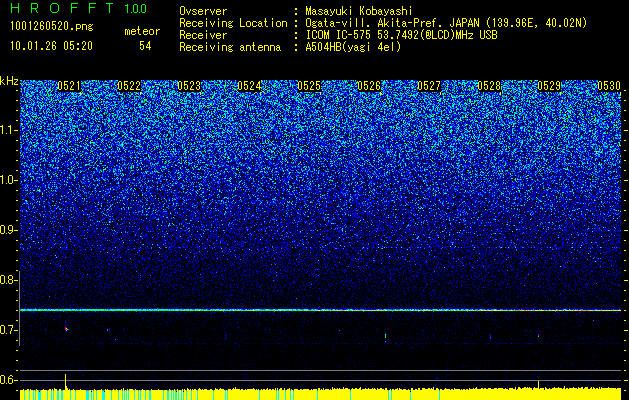Select the Ogata-vill. Akita-Pref. JAPAN location text
The image size is (629, 400).
coord(446,23)
